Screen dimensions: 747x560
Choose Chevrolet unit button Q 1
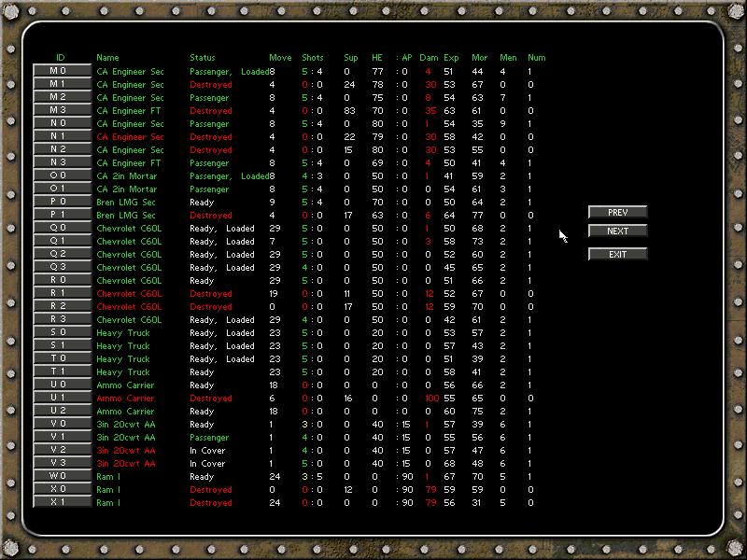coord(62,242)
